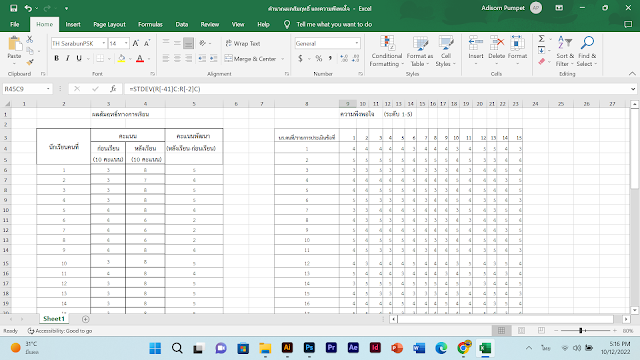Open the Merge & Center dropdown arrow
Screen dimensions: 640x360
pos(282,59)
